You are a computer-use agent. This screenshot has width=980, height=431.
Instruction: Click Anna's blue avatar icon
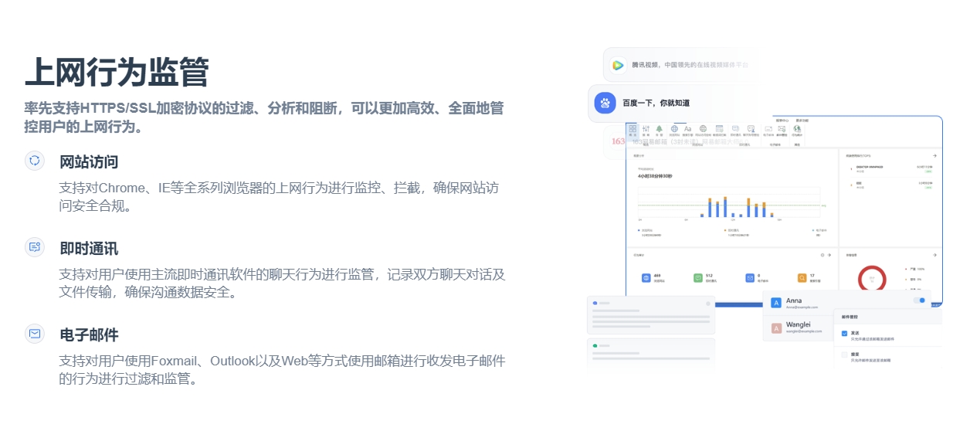click(776, 303)
